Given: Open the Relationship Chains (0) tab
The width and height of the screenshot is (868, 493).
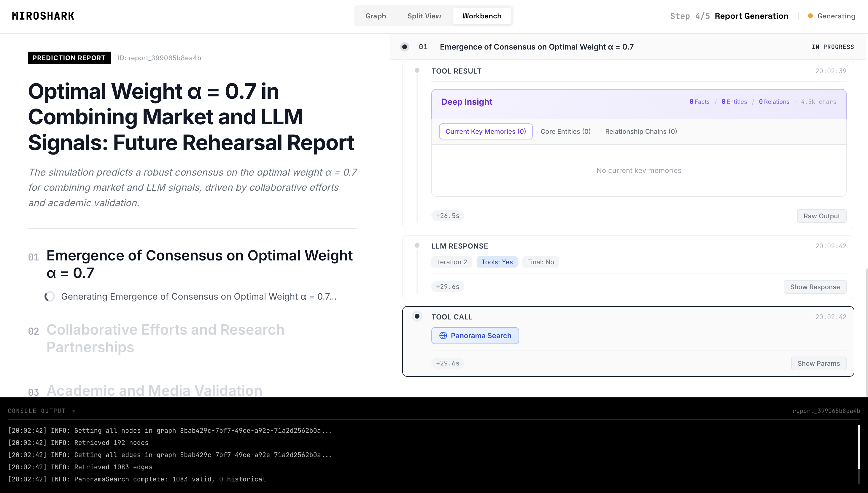Looking at the screenshot, I should [x=641, y=131].
